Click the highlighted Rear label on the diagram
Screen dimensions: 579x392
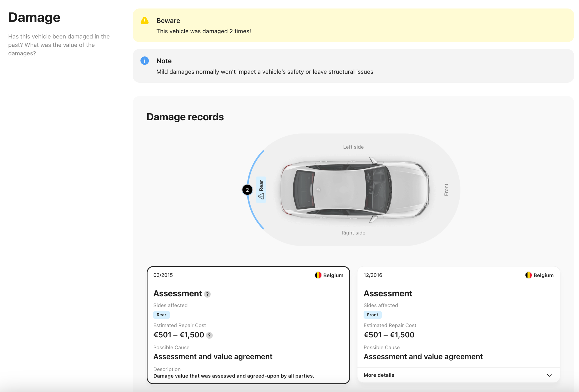click(261, 185)
